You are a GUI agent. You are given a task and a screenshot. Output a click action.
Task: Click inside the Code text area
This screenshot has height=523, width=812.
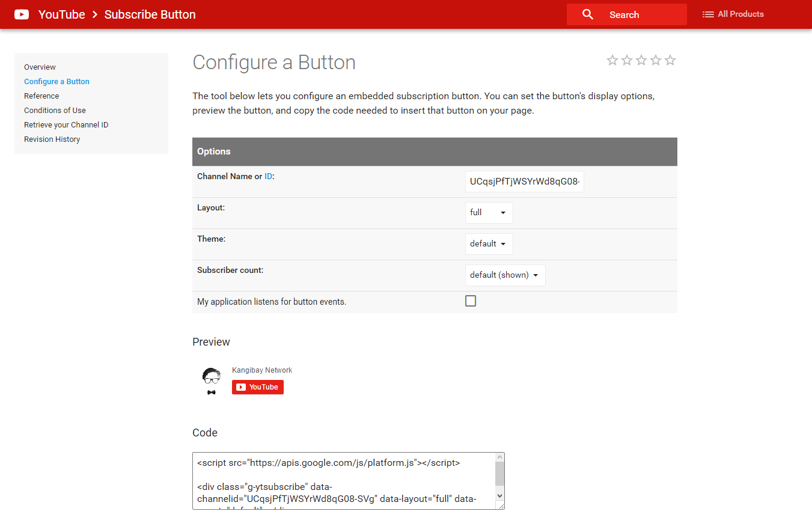(x=344, y=481)
